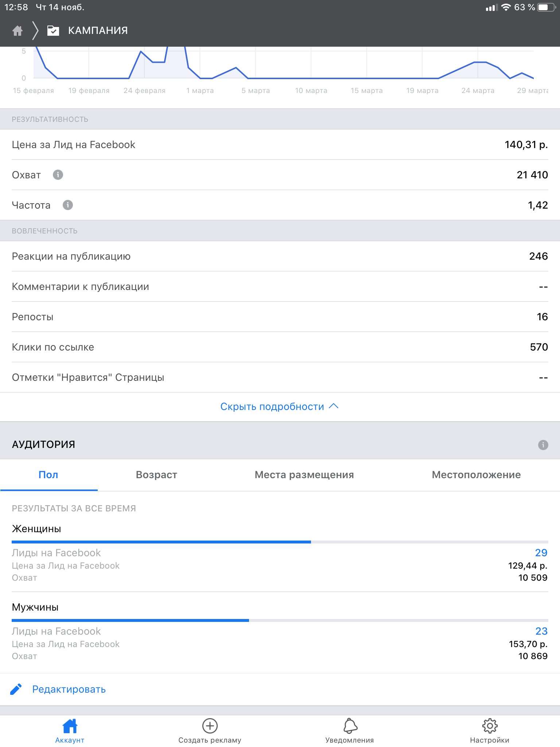Tap the Редактировать link
The image size is (560, 747).
(69, 689)
